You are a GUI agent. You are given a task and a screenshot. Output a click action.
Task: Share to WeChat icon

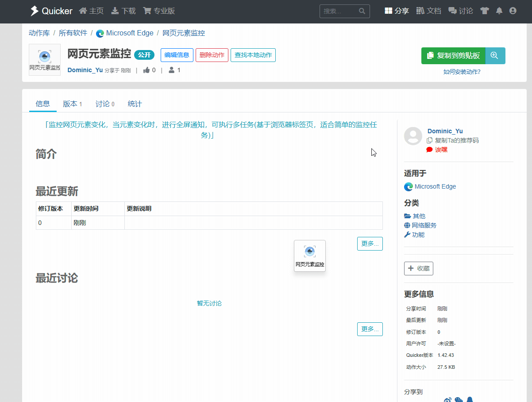(x=459, y=400)
